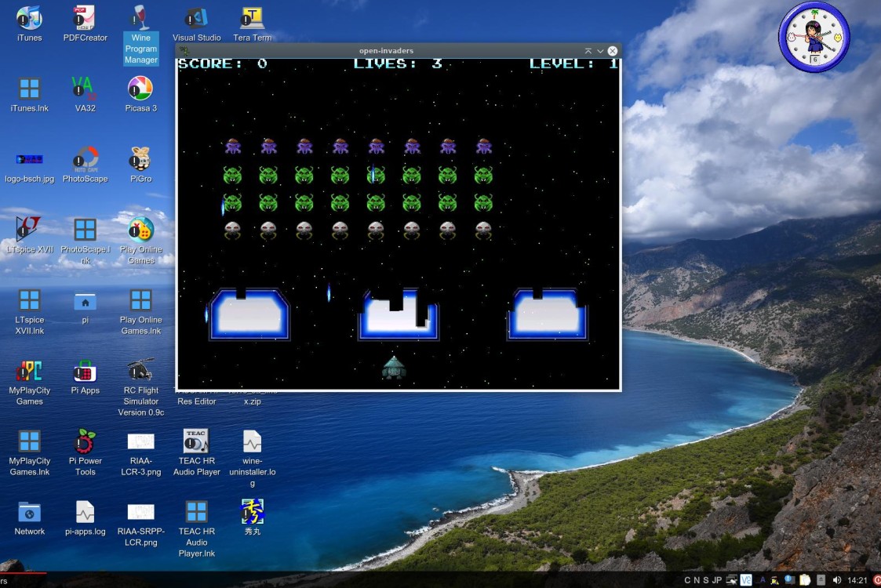This screenshot has width=881, height=588.
Task: Open PhotoScape photo editor
Action: click(x=85, y=157)
